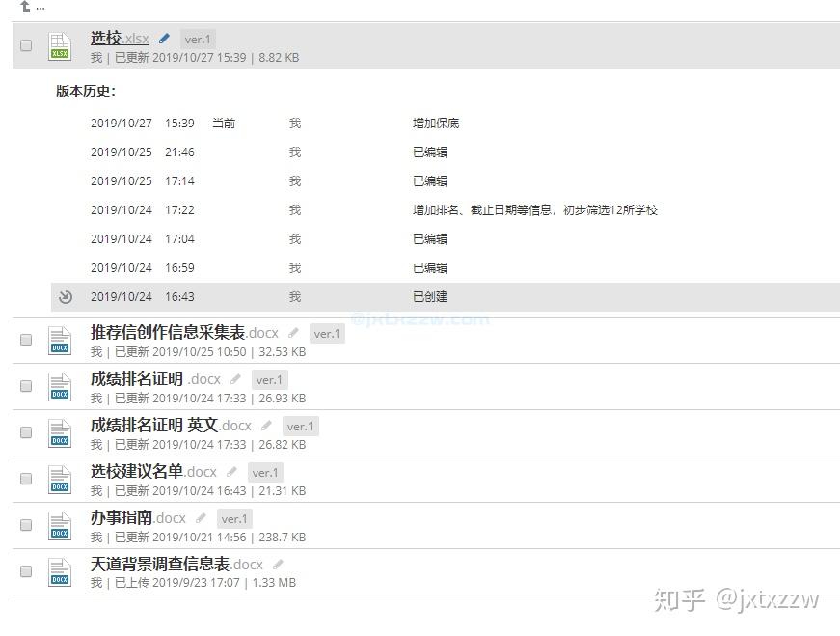Image resolution: width=840 pixels, height=636 pixels.
Task: Expand ver.1 history of 成绩排名证明 .docx
Action: point(269,379)
